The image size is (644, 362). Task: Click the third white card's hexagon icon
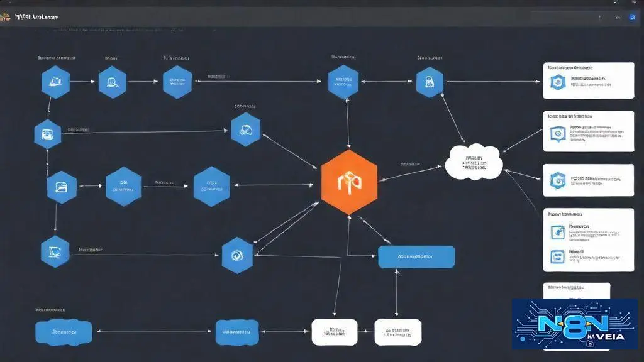(557, 180)
